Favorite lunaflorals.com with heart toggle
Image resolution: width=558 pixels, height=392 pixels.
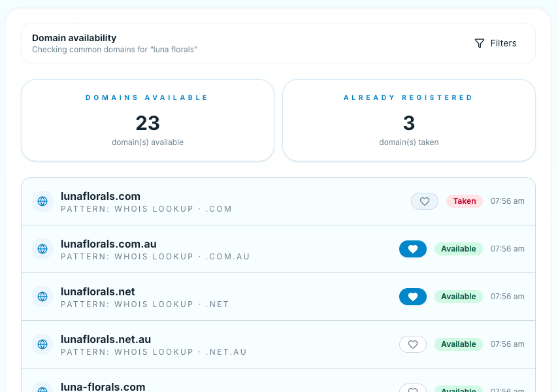pyautogui.click(x=425, y=201)
